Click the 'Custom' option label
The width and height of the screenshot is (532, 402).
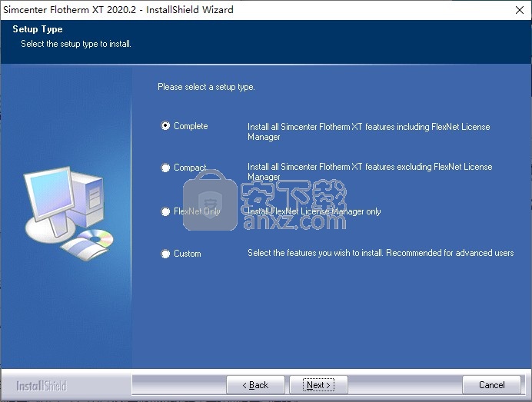coord(188,254)
